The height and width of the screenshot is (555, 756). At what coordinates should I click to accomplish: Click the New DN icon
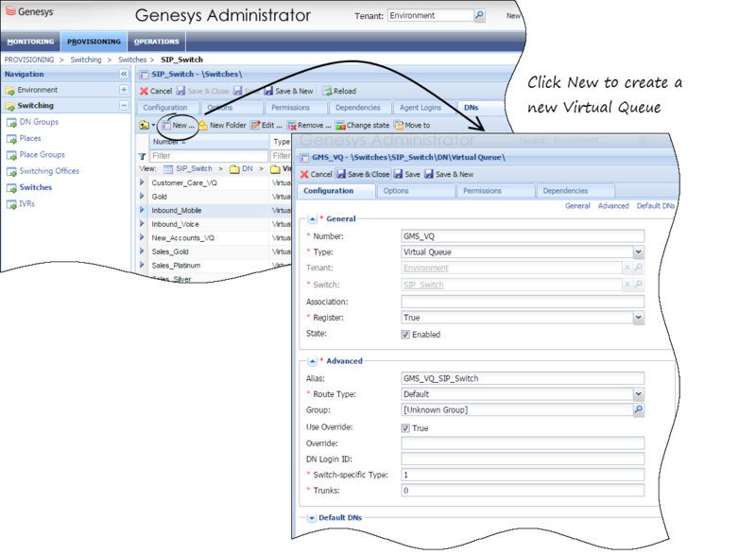click(166, 125)
